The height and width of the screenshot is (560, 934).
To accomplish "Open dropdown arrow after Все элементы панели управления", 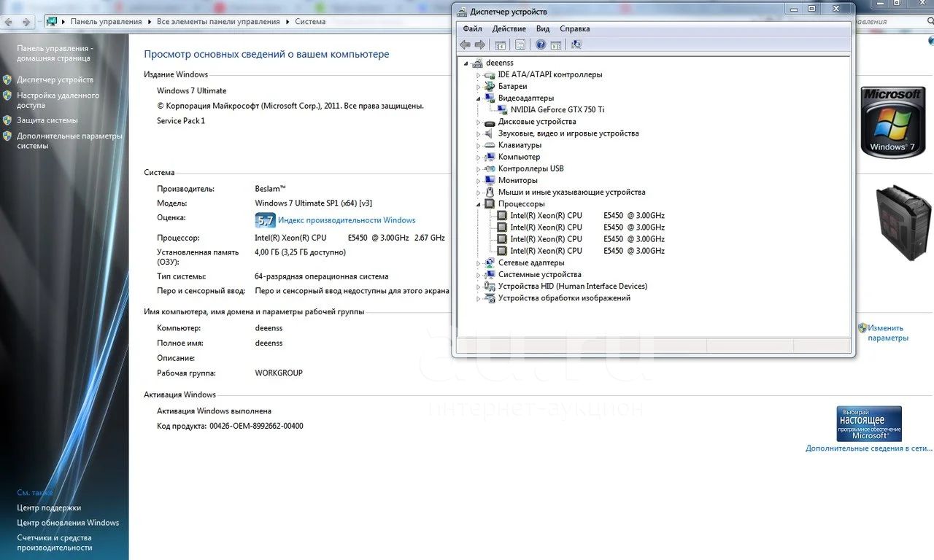I will pos(287,22).
